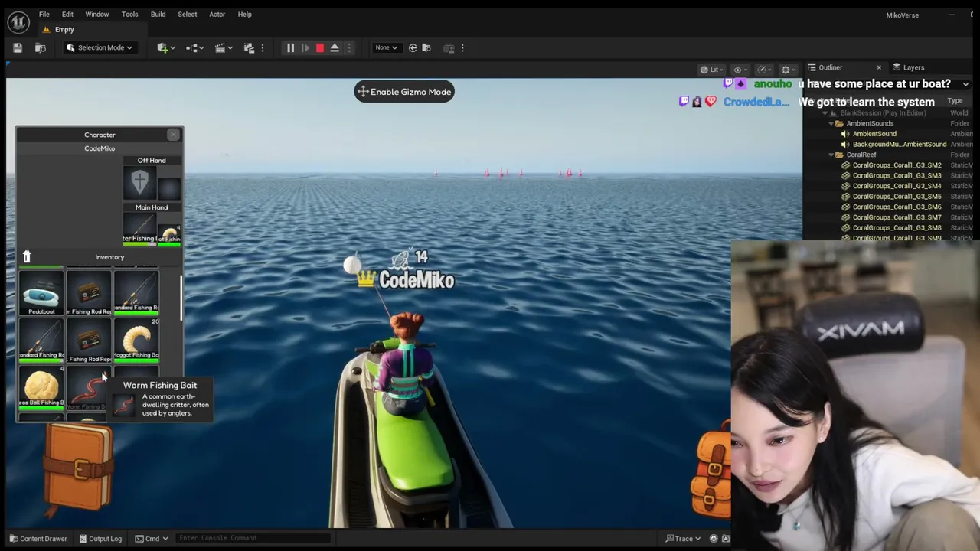Open the content browser folder-search icon

(x=41, y=48)
